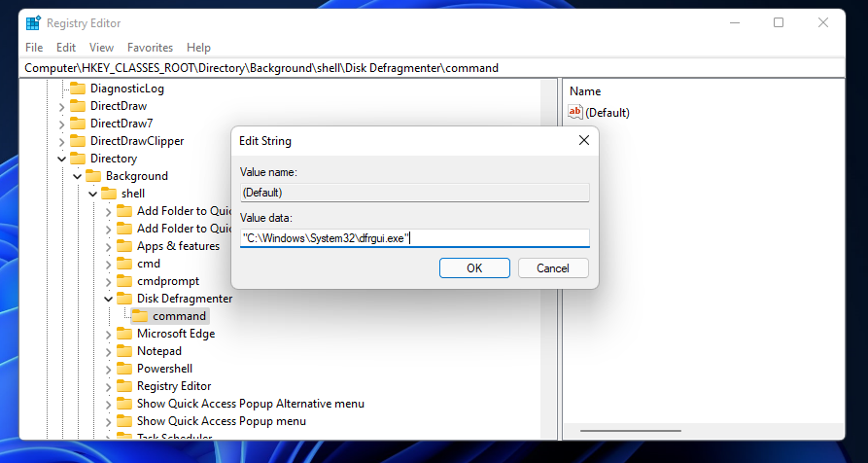Click the command folder icon
This screenshot has width=868, height=463.
(140, 316)
